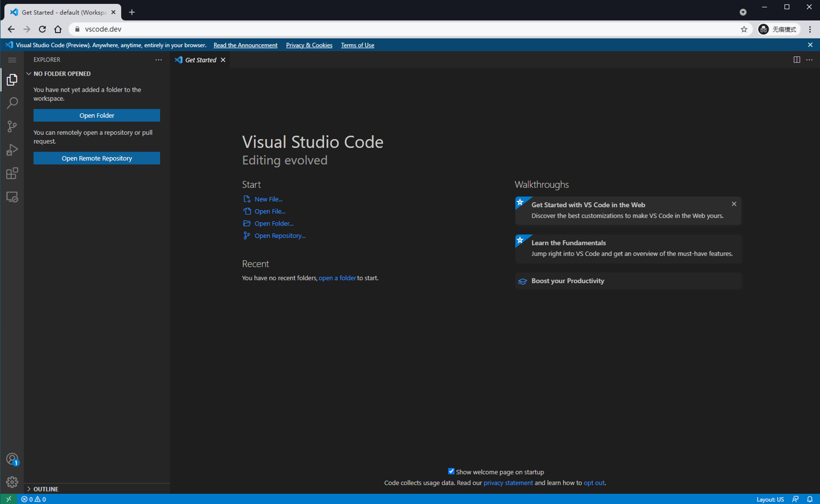
Task: Uncheck Show welcome page on startup
Action: pos(451,472)
